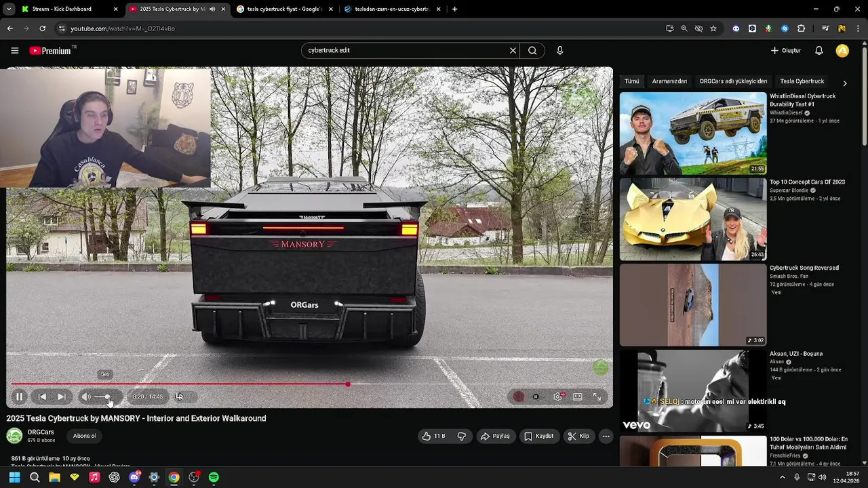Open Chrome media controls icon
The width and height of the screenshot is (868, 488).
point(825,28)
